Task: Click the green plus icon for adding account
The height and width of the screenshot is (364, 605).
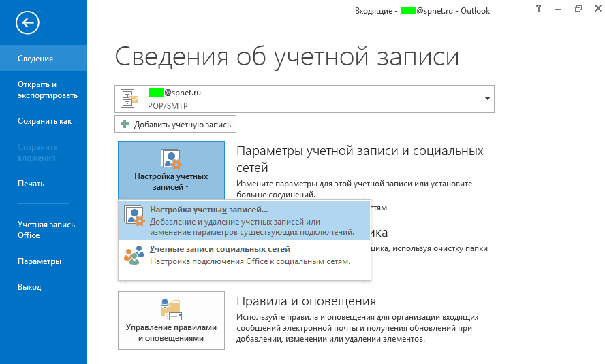Action: [x=125, y=124]
